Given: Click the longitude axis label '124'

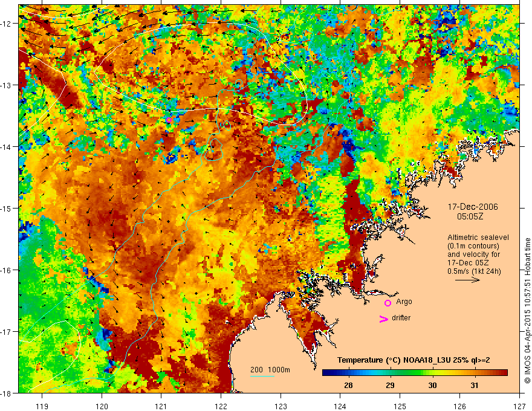Looking at the screenshot, I should pos(340,406).
